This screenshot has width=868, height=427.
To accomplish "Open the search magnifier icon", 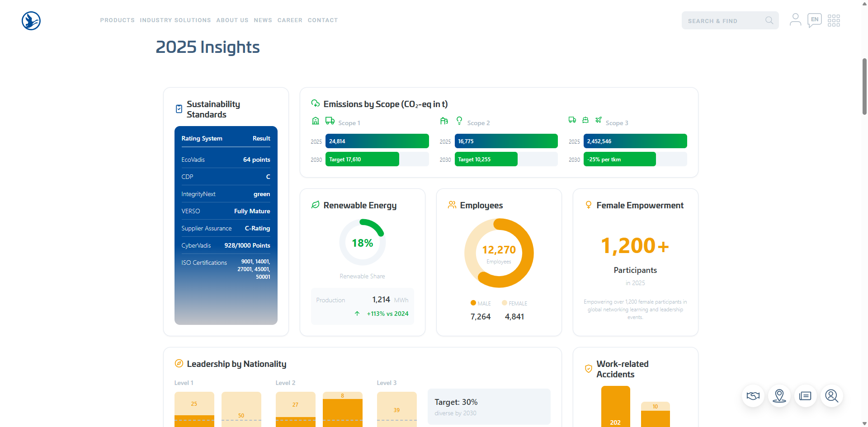I will [769, 20].
